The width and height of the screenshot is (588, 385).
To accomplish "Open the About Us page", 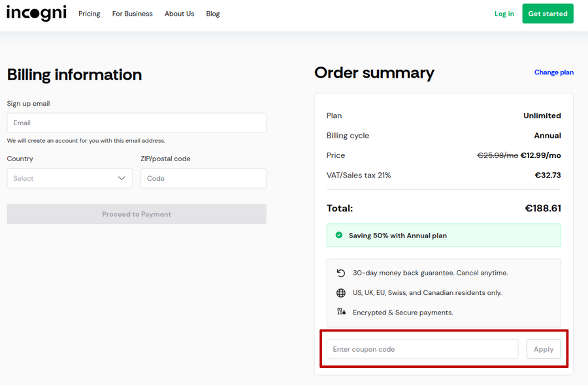I will tap(179, 14).
